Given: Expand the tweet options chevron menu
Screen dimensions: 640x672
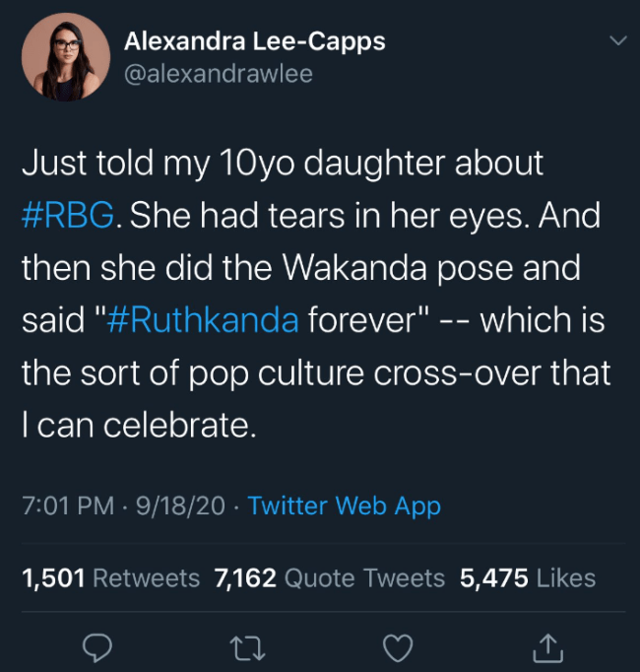Looking at the screenshot, I should (617, 41).
